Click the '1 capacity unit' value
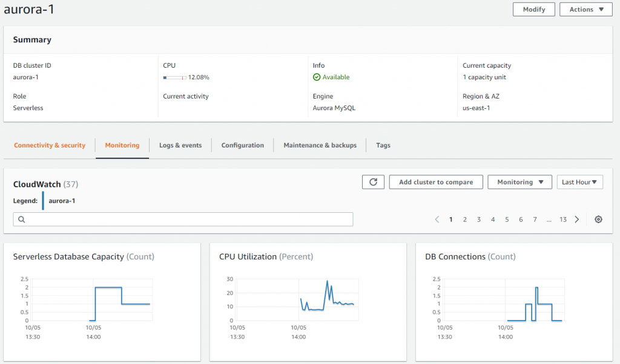 [x=484, y=77]
